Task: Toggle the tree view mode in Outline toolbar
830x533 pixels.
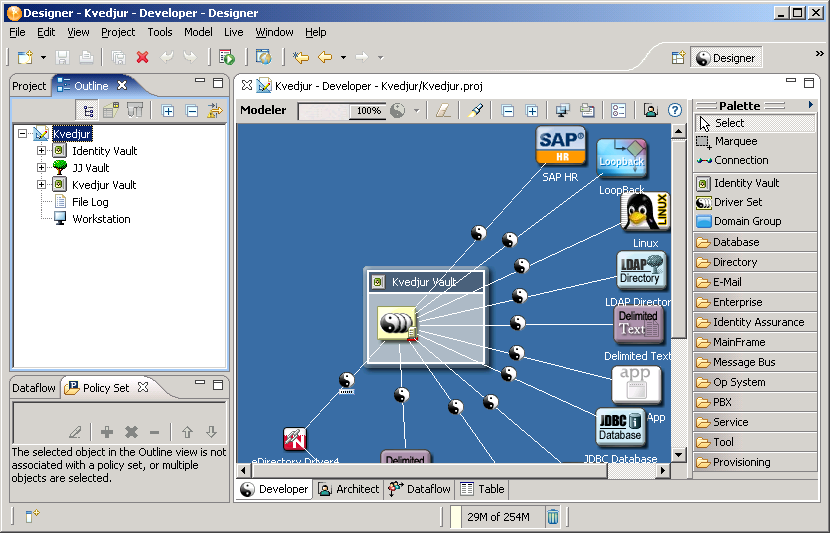Action: 88,111
